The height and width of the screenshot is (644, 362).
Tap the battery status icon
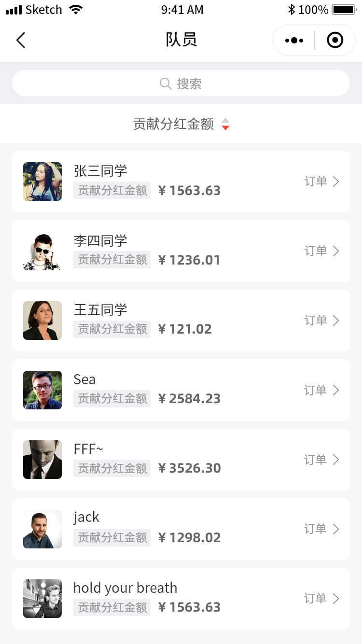coord(344,10)
